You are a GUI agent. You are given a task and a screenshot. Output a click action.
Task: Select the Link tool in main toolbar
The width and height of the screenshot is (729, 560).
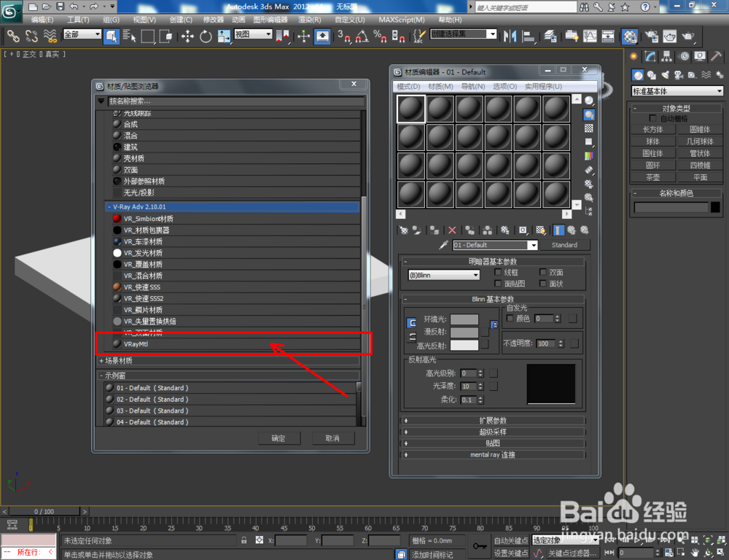tap(12, 36)
